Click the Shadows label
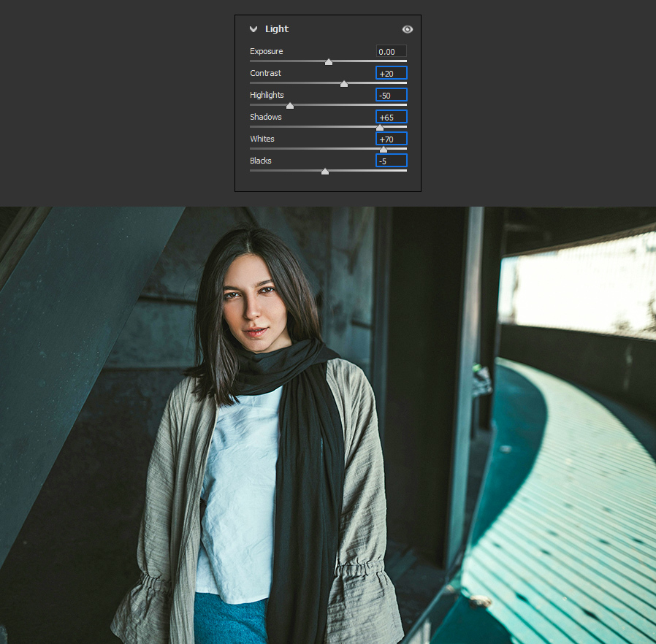Image resolution: width=656 pixels, height=644 pixels. (266, 117)
